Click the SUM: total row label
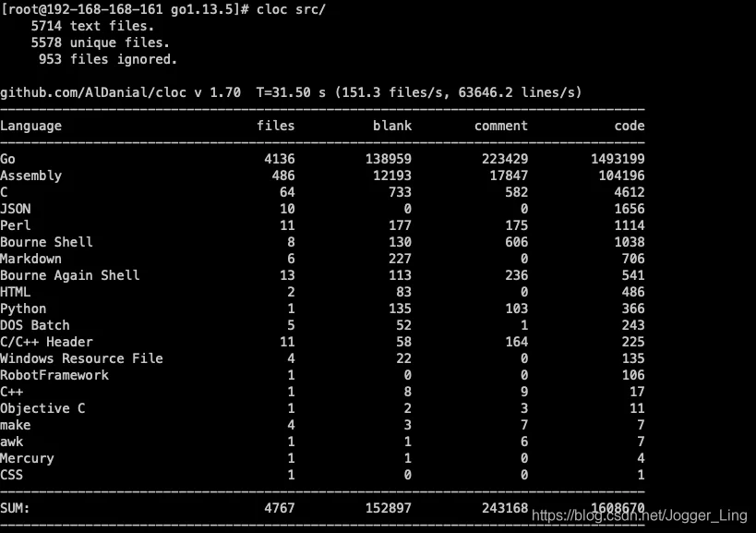 coord(16,508)
